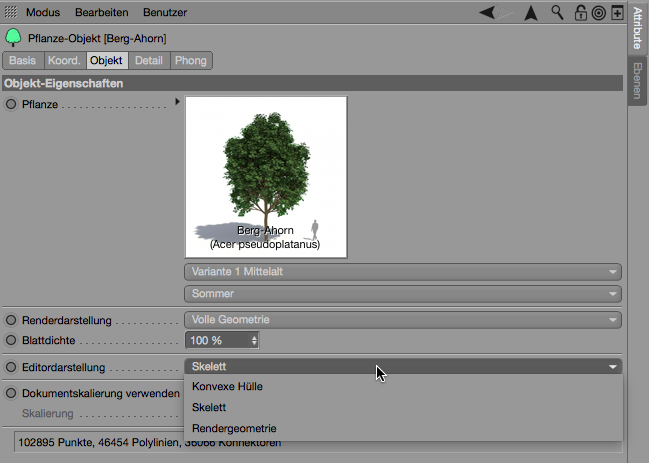Expand the Pflanze disclosure triangle

point(177,102)
